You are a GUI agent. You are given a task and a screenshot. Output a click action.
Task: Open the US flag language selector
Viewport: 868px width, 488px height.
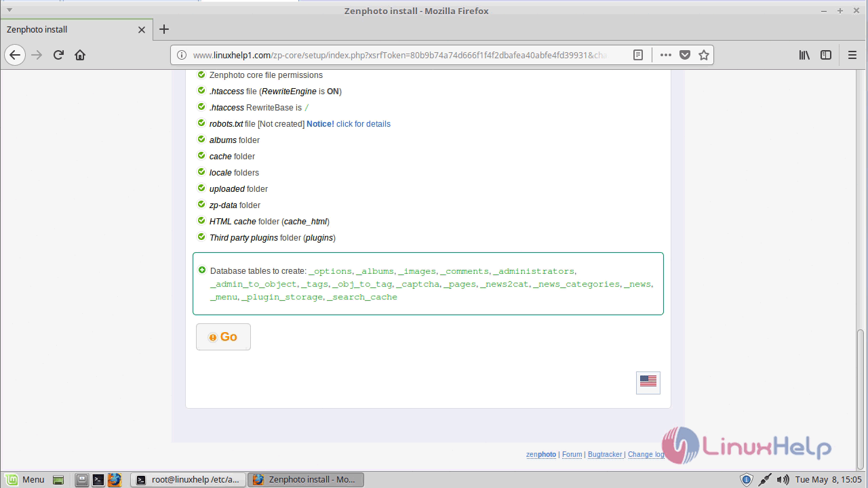648,382
